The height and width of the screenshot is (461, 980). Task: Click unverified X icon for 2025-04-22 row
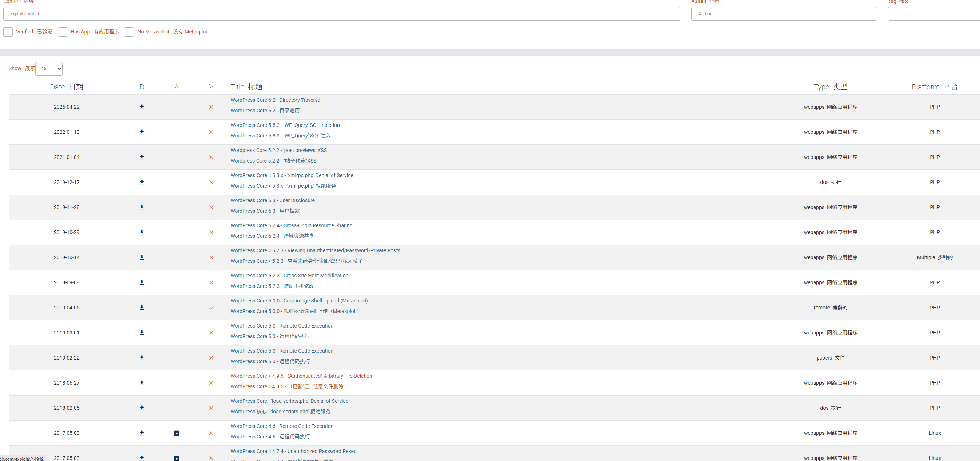tap(211, 107)
